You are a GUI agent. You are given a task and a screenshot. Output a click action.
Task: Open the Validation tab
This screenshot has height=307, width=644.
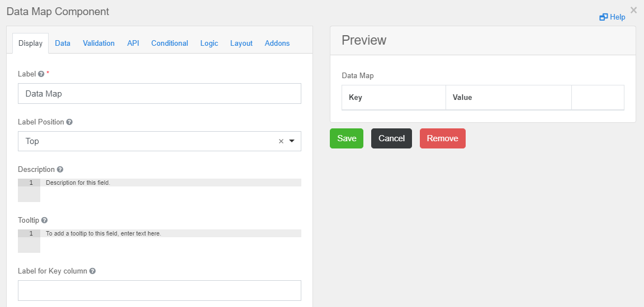point(98,43)
